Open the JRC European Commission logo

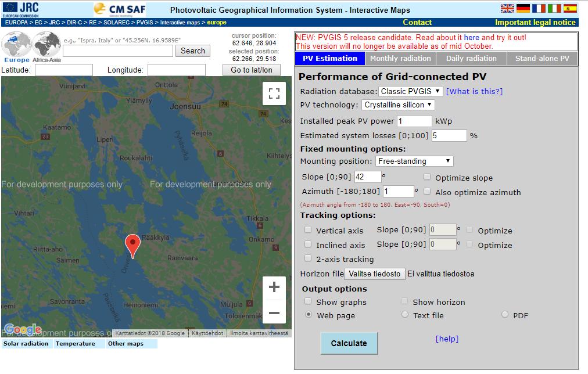[20, 9]
